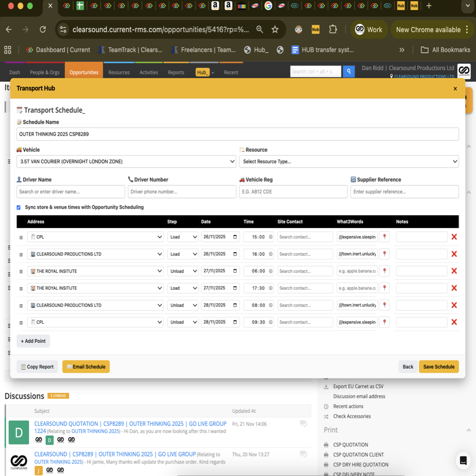Click map pin on the 09:30 row
Viewport: 476px width, 476px height.
(x=384, y=322)
